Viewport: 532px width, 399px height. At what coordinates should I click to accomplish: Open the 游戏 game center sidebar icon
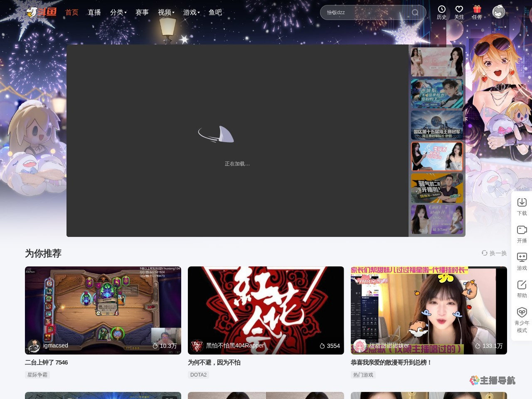tap(522, 257)
